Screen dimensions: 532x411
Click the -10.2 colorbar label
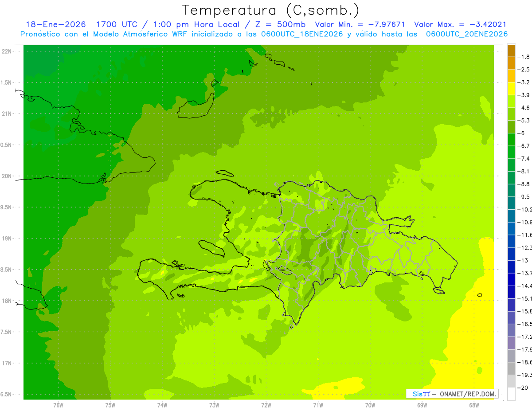(x=525, y=209)
